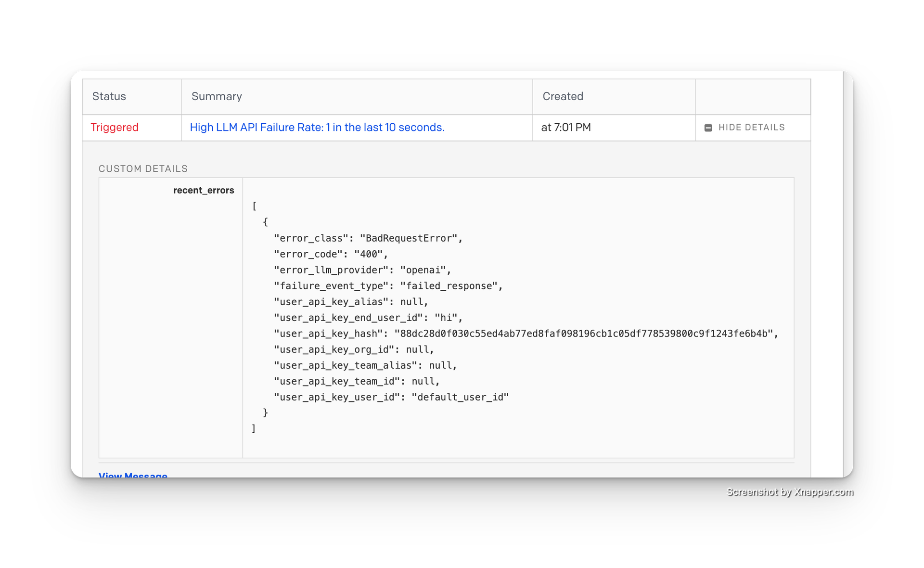The height and width of the screenshot is (568, 924).
Task: Click the View Message link
Action: pyautogui.click(x=133, y=476)
